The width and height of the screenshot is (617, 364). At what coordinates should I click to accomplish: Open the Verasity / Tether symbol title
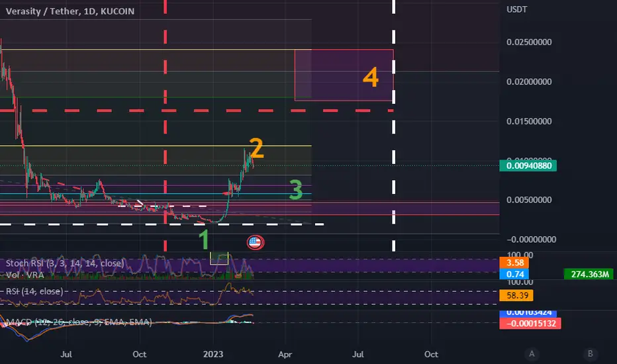pyautogui.click(x=70, y=11)
